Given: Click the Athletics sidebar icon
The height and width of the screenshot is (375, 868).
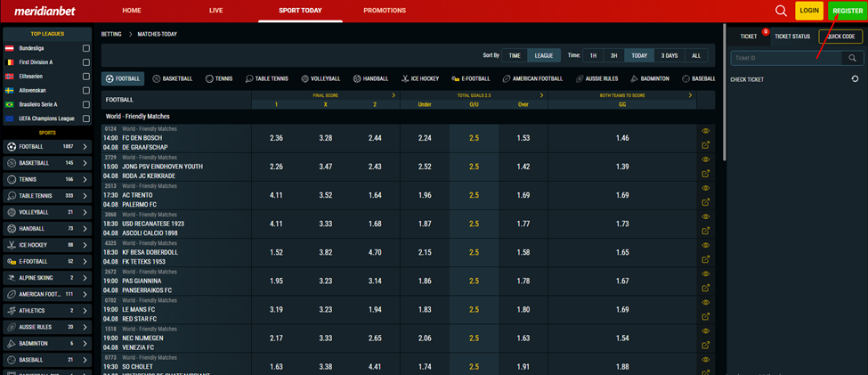Looking at the screenshot, I should pyautogui.click(x=12, y=310).
